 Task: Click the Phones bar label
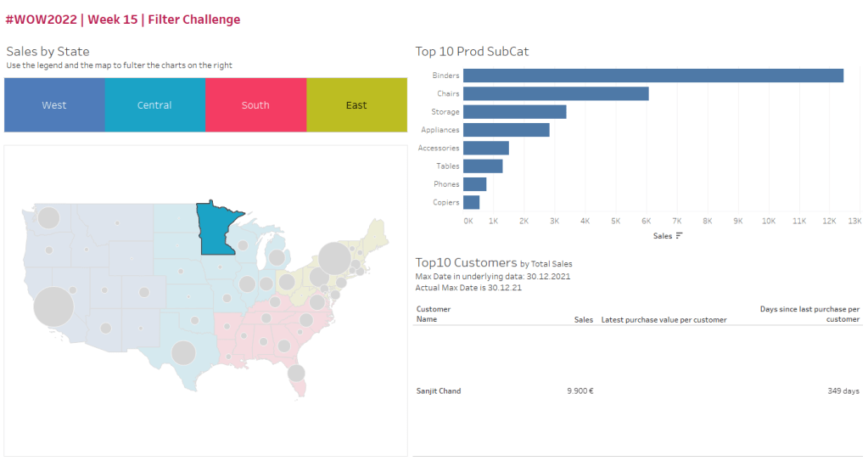point(445,184)
